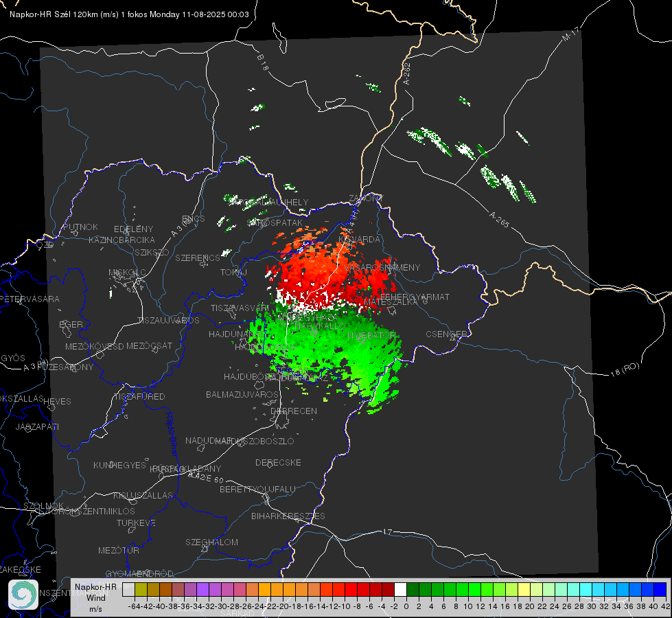The width and height of the screenshot is (672, 618).
Task: Select the PÉTERVÁSÁRA label
Action: pos(30,299)
